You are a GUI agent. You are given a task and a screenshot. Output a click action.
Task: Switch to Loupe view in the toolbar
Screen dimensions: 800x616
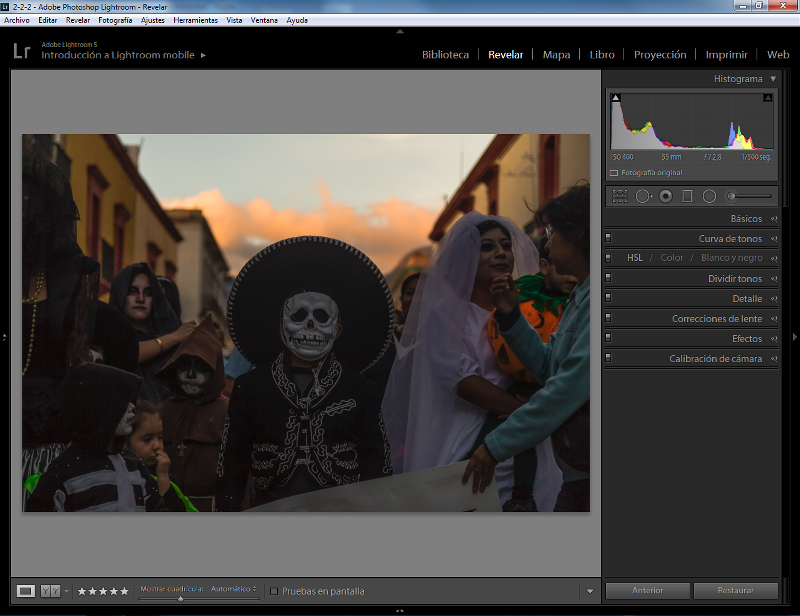[26, 591]
